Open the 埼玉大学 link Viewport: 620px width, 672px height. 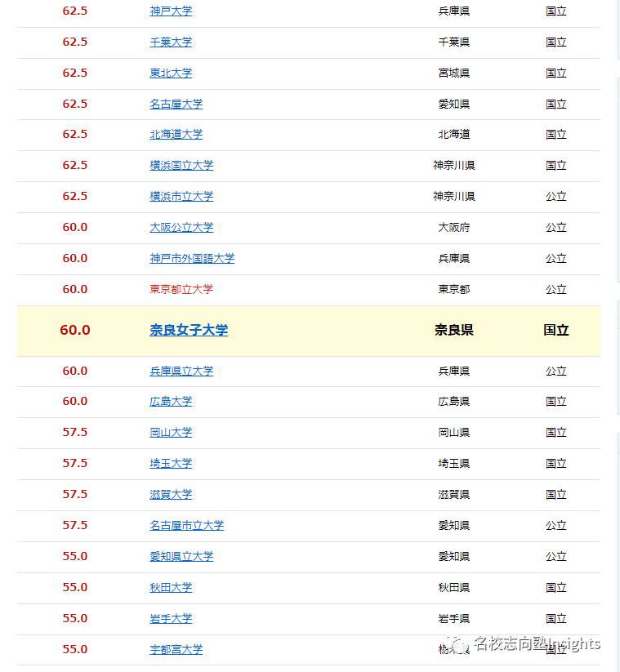coord(171,463)
